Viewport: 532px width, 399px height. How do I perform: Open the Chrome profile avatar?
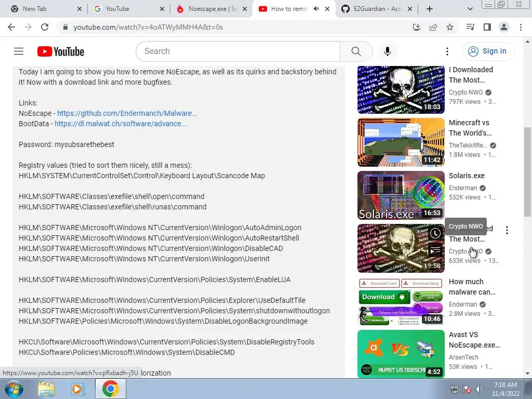pyautogui.click(x=504, y=27)
